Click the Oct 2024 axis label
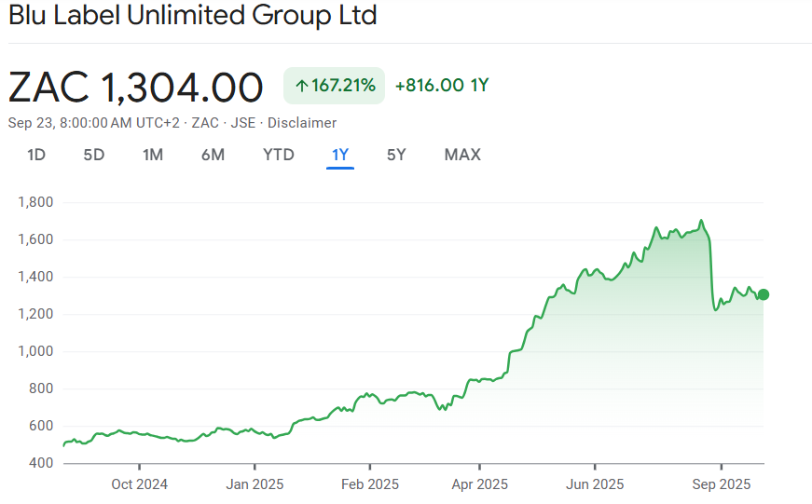The height and width of the screenshot is (504, 812). [139, 484]
